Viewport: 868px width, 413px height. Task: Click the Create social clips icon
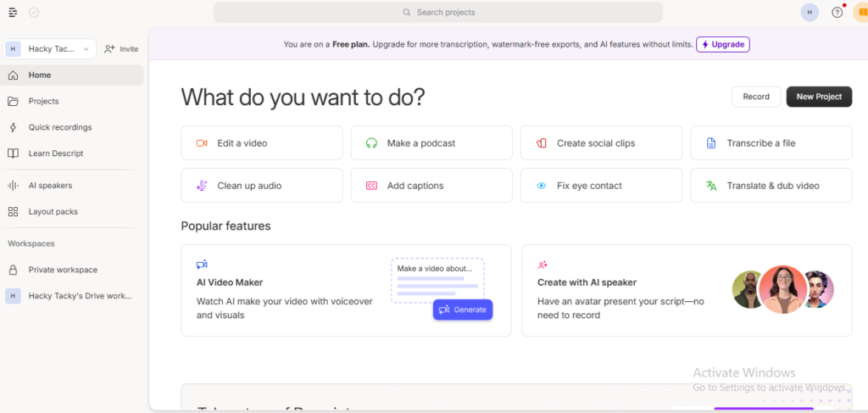click(542, 143)
